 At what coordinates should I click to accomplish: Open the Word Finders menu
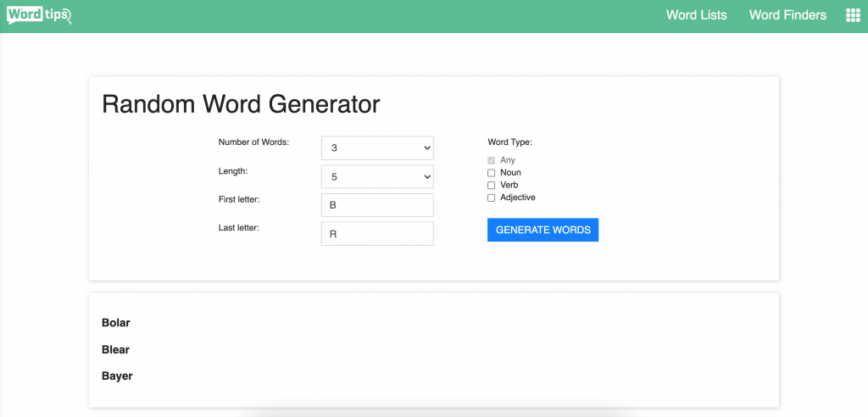[x=787, y=15]
